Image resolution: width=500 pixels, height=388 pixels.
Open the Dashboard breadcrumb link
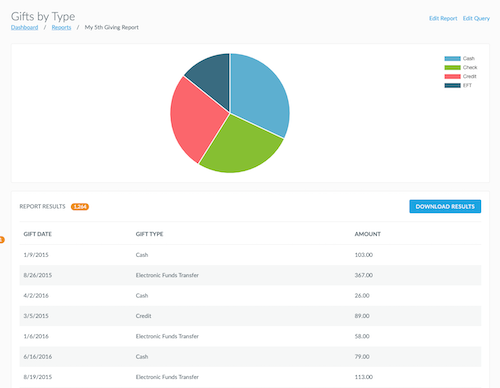click(24, 27)
